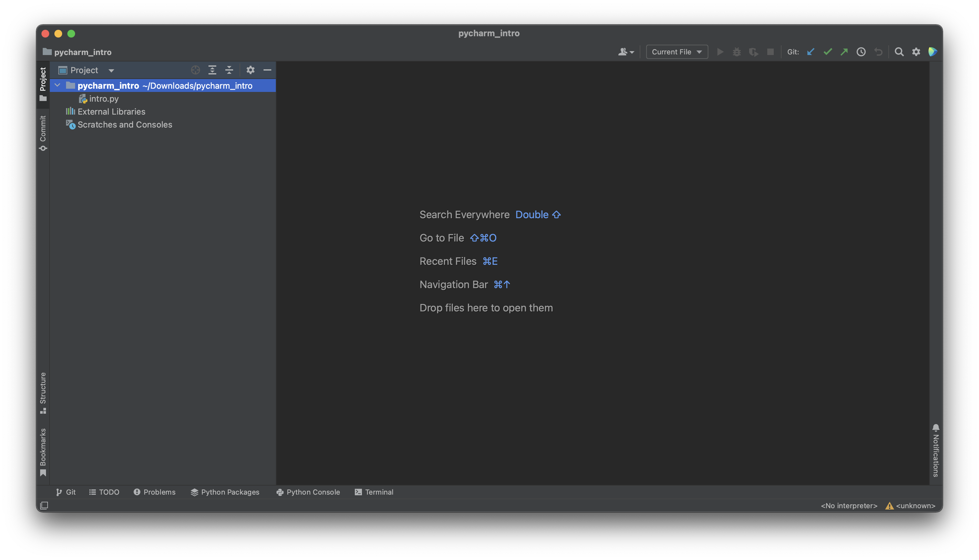Click the Collapse All icon in Project panel

pos(229,70)
